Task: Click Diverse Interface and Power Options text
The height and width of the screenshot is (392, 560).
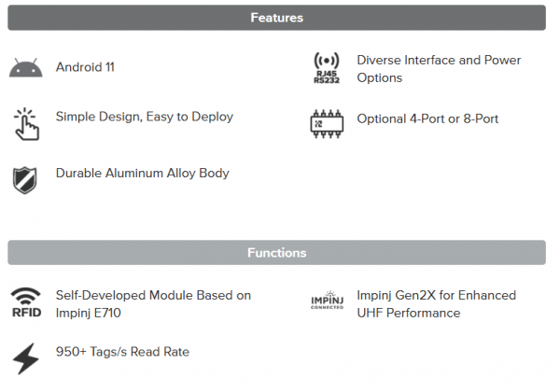Action: coord(438,69)
